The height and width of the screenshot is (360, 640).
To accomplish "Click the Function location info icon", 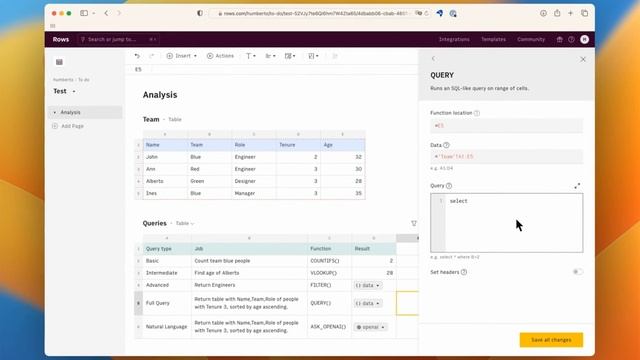I will click(x=477, y=113).
